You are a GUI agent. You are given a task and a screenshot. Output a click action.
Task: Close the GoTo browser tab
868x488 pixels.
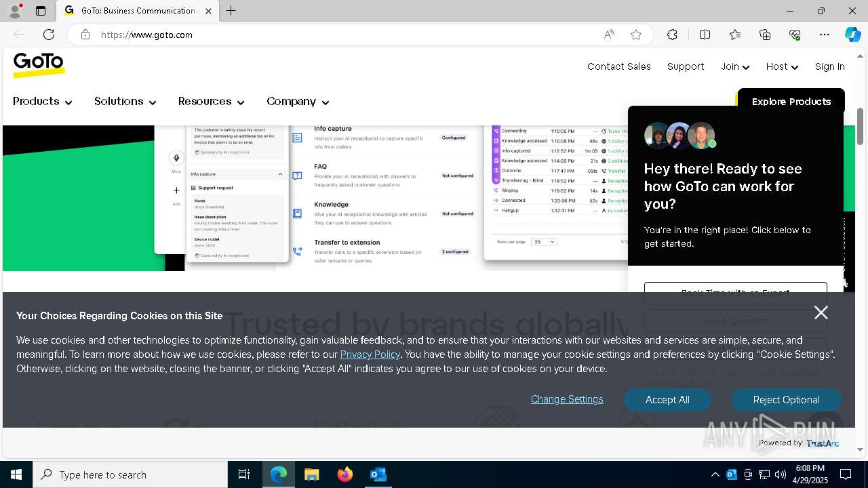209,11
